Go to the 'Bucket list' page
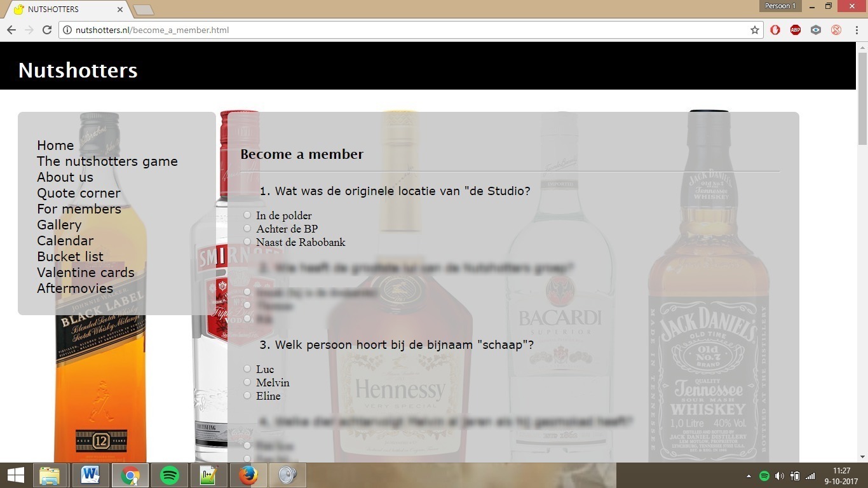This screenshot has height=488, width=868. (x=70, y=257)
